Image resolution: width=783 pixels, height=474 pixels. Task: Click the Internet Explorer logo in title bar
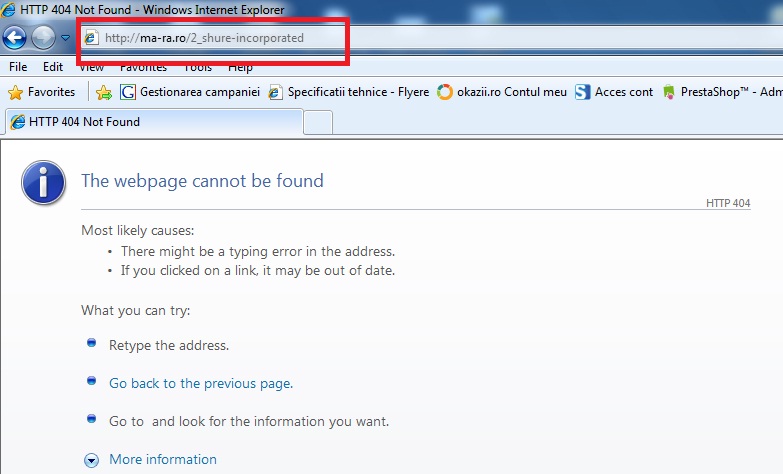click(x=8, y=9)
